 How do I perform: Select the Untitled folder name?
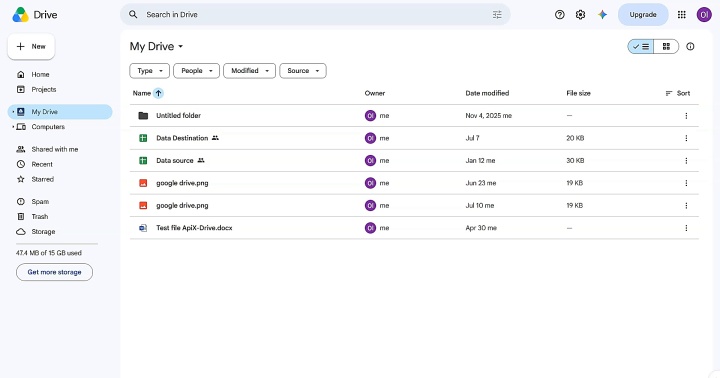(179, 116)
